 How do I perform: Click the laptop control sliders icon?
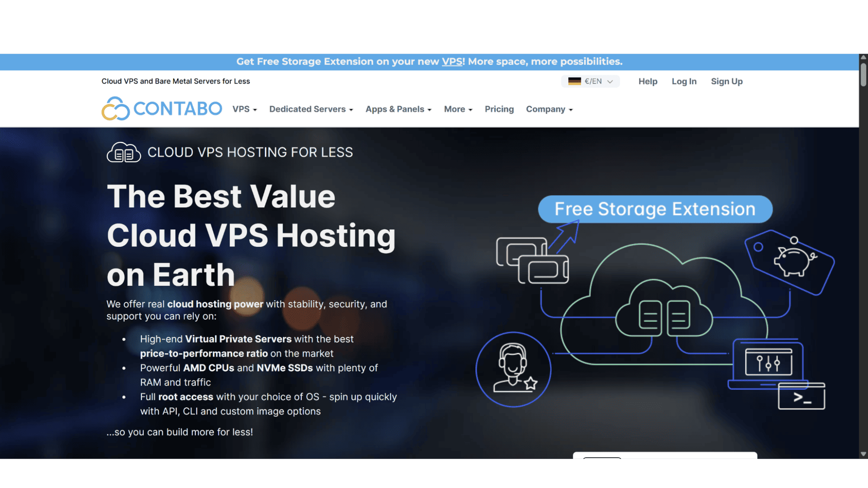click(x=768, y=362)
